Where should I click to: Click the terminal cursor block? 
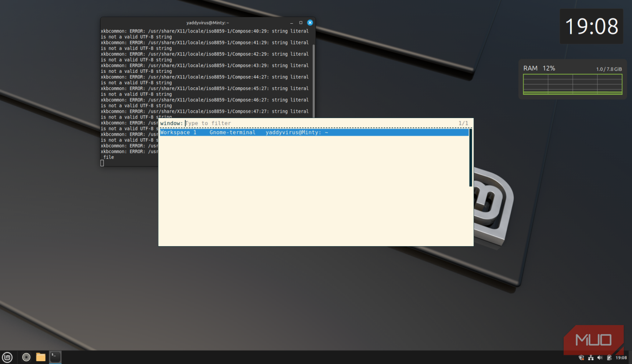click(102, 163)
